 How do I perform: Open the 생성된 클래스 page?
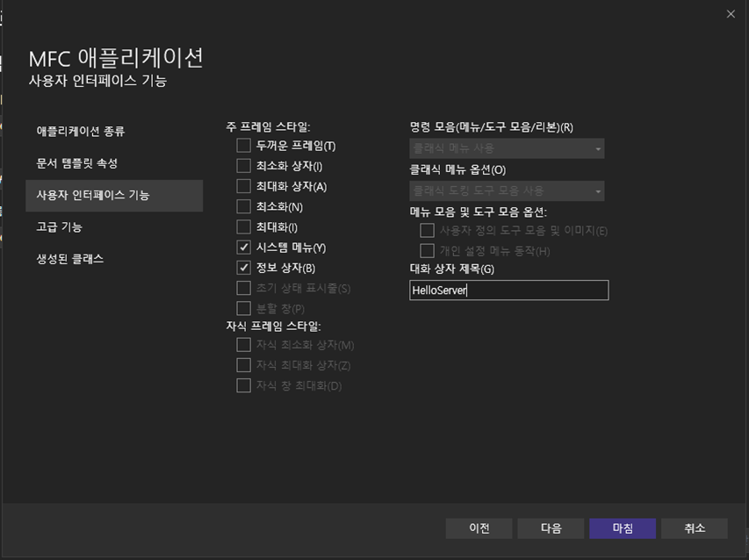tap(114, 259)
